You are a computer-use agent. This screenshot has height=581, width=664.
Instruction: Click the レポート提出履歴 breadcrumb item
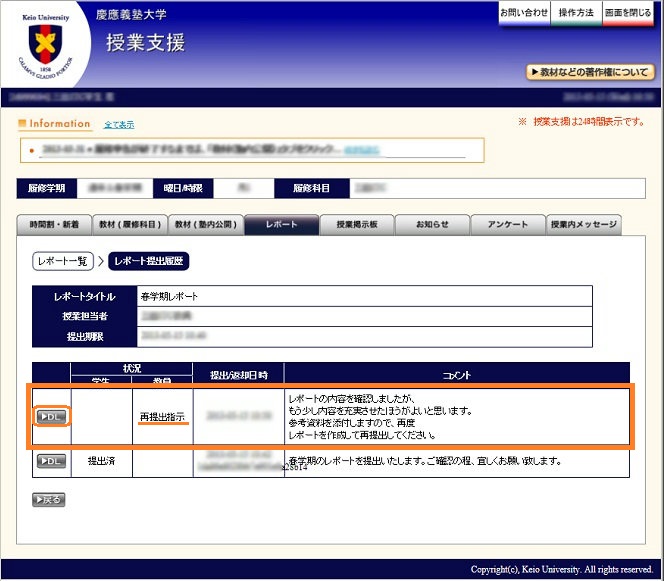[148, 261]
